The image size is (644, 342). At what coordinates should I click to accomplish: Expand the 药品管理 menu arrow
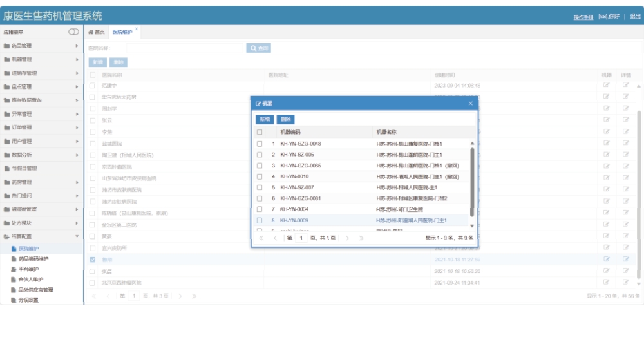pyautogui.click(x=77, y=46)
